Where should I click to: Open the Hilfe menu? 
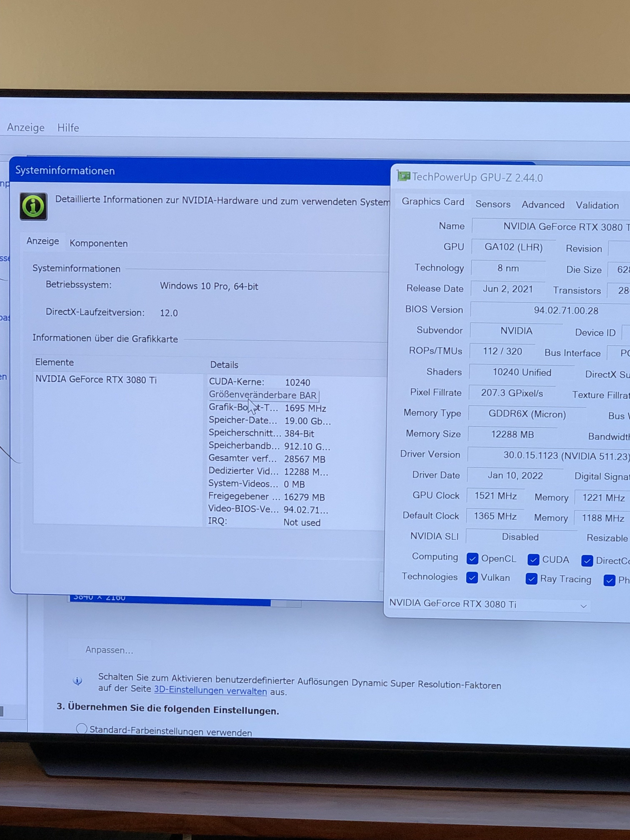click(68, 128)
